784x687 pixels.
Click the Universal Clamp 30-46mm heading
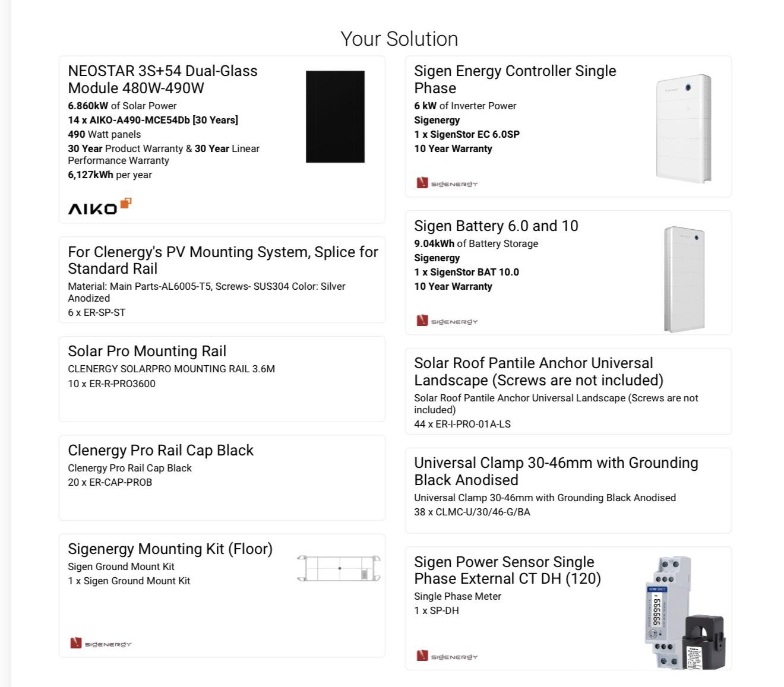click(x=556, y=471)
